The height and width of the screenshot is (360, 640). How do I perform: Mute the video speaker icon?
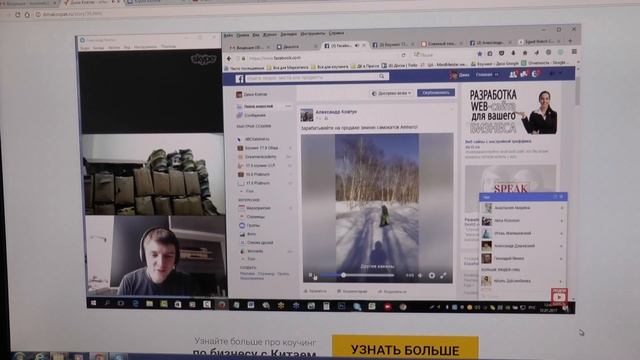[x=420, y=276]
